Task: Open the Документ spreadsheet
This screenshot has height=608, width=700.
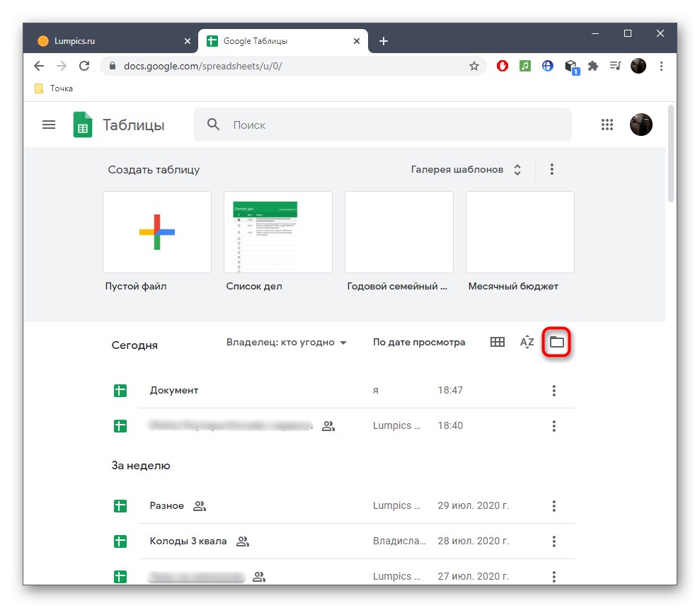Action: tap(173, 390)
